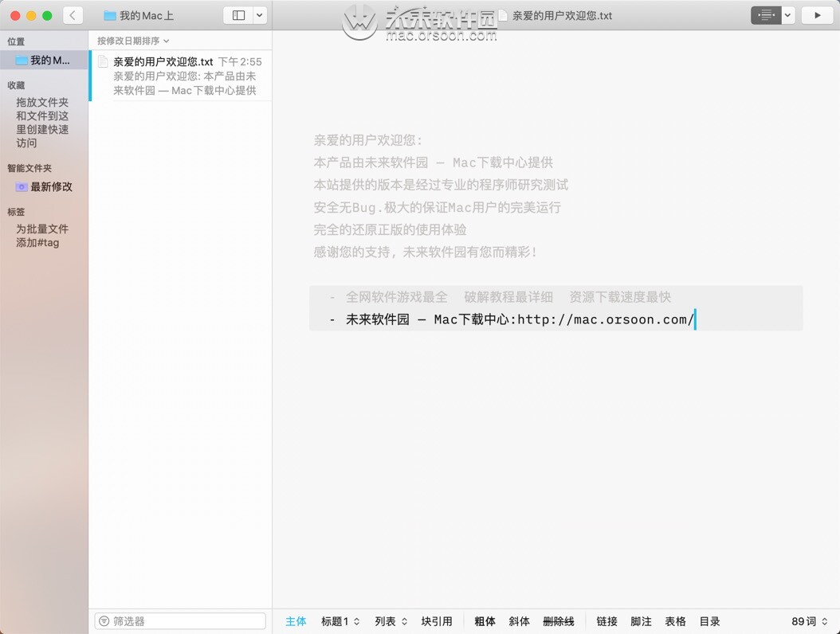The image size is (840, 634).
Task: Expand the typewriter mode options chevron
Action: pyautogui.click(x=786, y=15)
